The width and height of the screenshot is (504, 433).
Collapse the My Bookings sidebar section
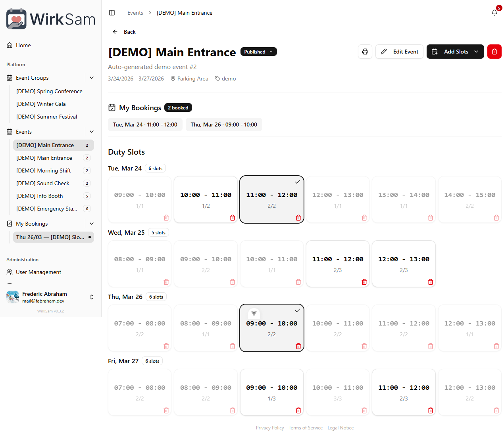(x=92, y=224)
